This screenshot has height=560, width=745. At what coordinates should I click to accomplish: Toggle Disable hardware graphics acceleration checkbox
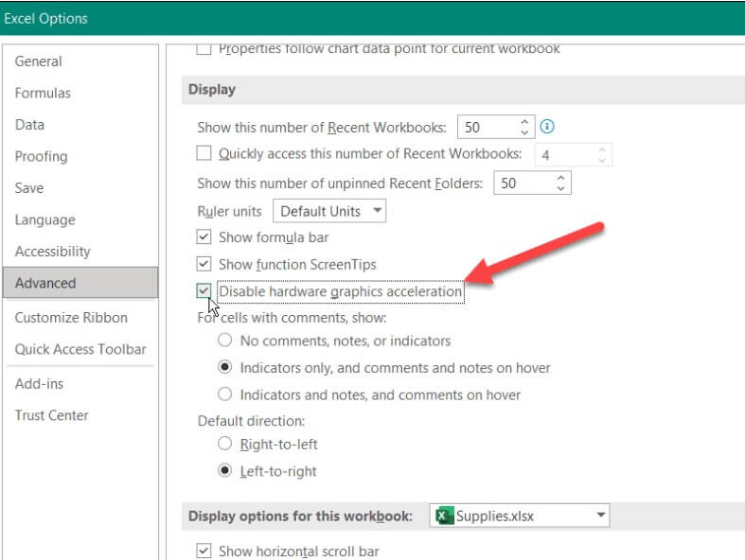click(204, 290)
